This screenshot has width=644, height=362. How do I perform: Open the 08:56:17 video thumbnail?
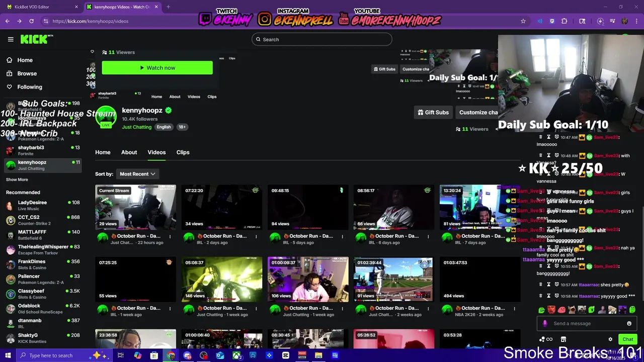[x=393, y=207]
